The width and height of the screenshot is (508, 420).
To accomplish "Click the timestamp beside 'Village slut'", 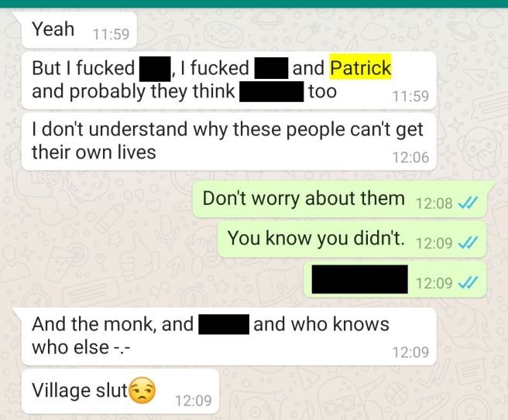I will click(x=194, y=401).
